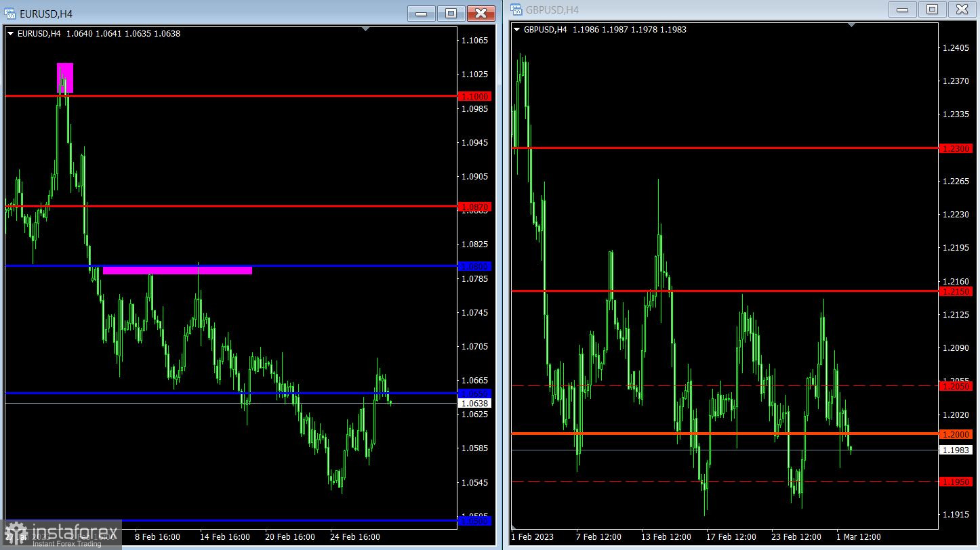This screenshot has height=550, width=980.
Task: Minimize the EURUSD,H4 chart window
Action: pos(422,13)
